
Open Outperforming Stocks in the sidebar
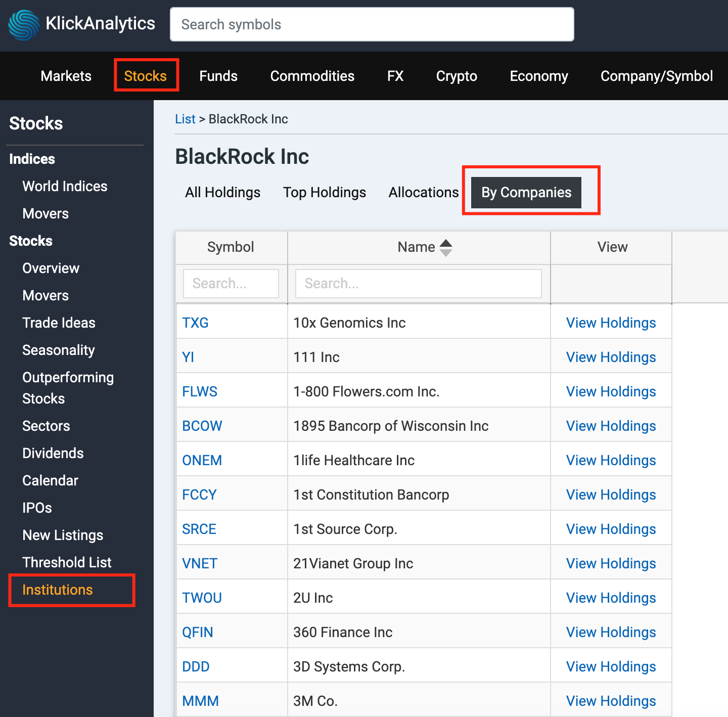68,388
